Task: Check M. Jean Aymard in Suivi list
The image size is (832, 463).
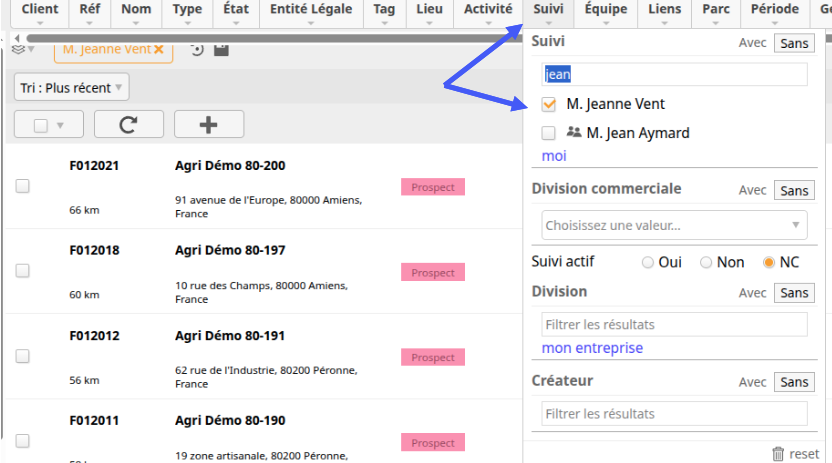Action: (x=549, y=133)
